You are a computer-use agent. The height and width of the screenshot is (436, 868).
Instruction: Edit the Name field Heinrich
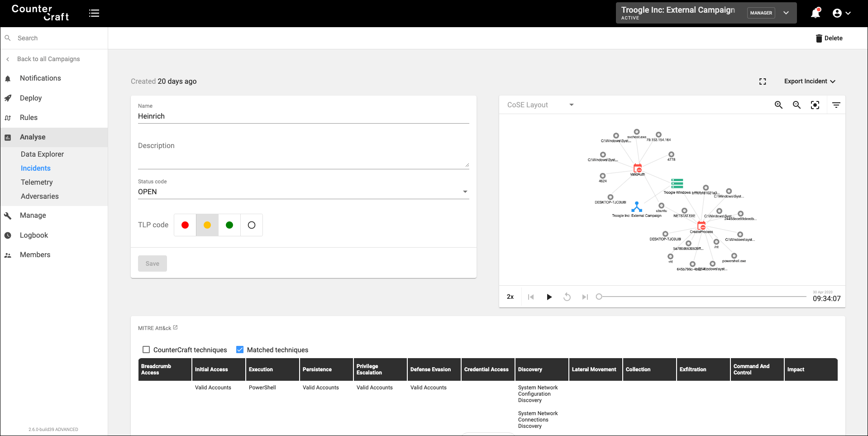[x=303, y=116]
